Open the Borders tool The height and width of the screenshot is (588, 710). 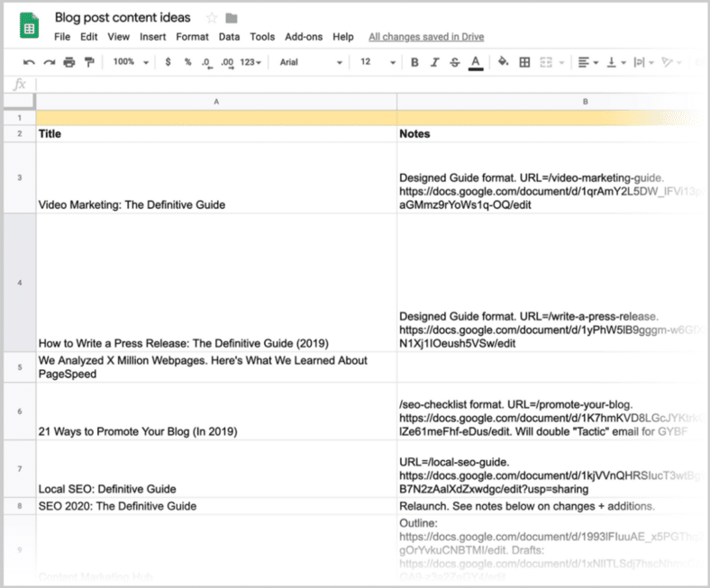pyautogui.click(x=524, y=62)
